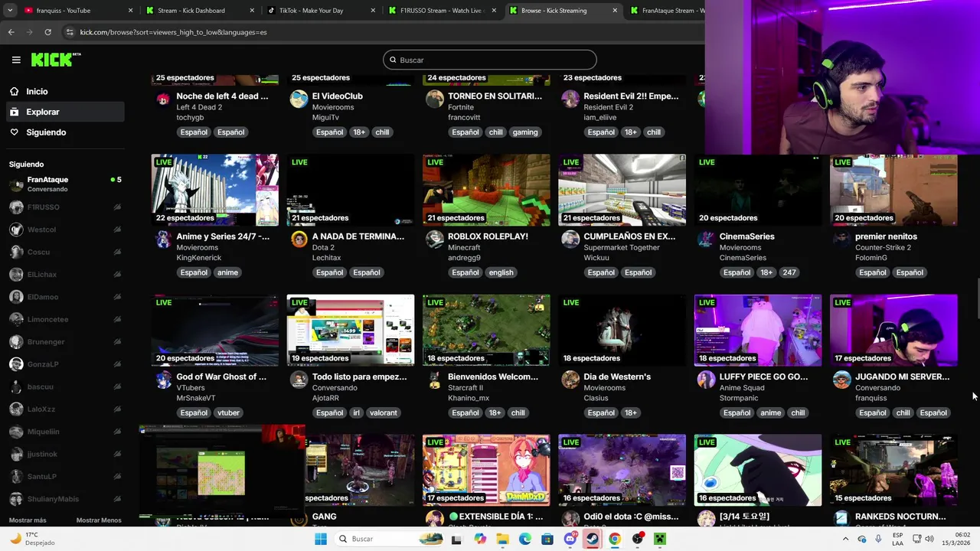Viewport: 980px width, 551px height.
Task: Open the hamburger menu beside Kick logo
Action: coord(16,60)
